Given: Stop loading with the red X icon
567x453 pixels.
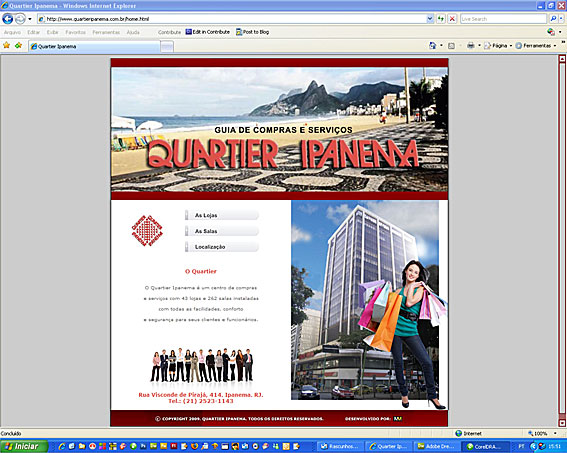Looking at the screenshot, I should (452, 19).
